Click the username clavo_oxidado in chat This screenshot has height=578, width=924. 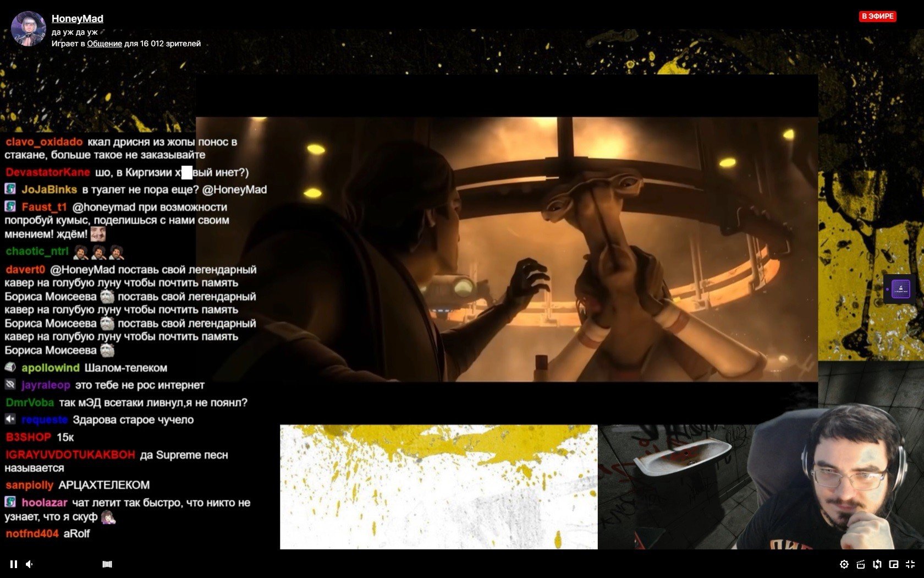(44, 141)
